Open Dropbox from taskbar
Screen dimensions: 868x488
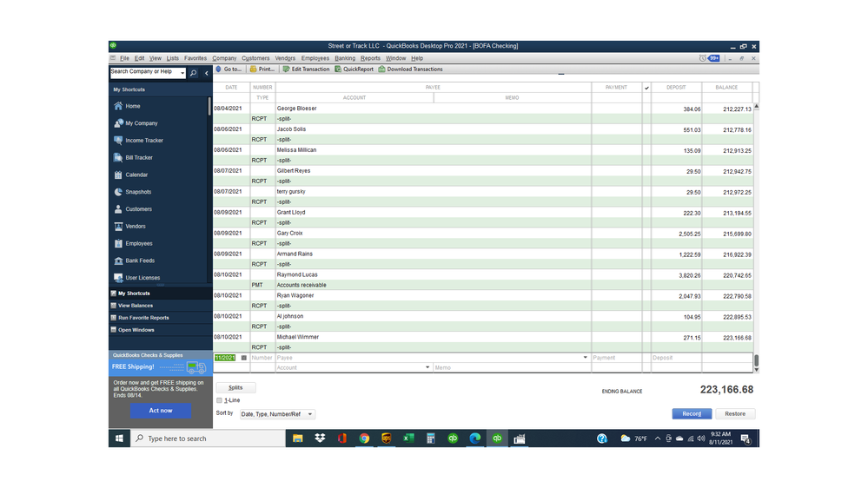[x=320, y=439]
